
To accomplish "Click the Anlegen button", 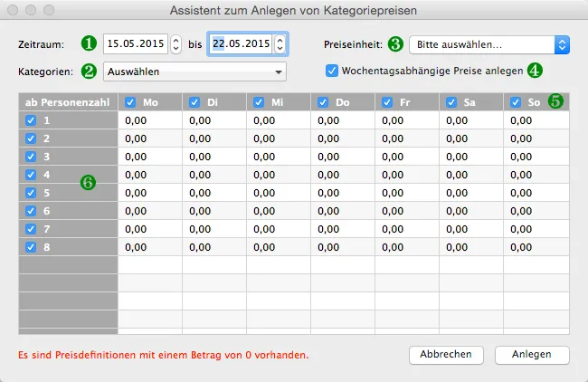I will click(x=532, y=355).
